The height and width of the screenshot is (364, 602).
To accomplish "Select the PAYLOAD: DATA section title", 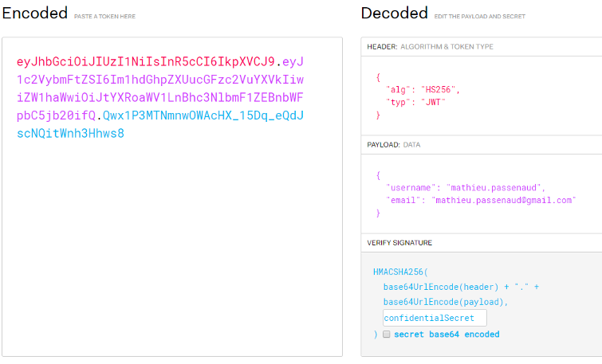I will tap(394, 145).
